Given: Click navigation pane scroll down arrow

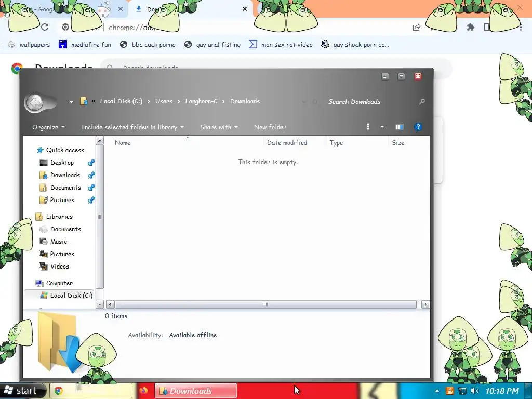Looking at the screenshot, I should coord(100,304).
